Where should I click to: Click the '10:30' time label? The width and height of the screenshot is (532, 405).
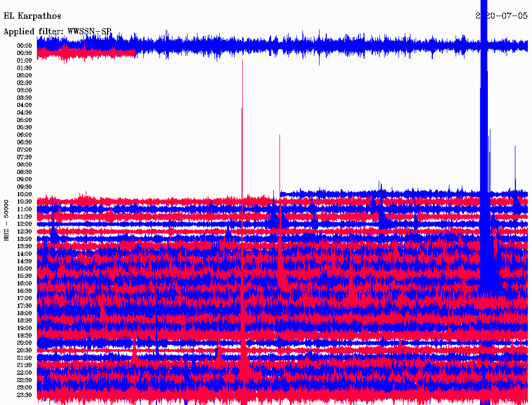24,201
